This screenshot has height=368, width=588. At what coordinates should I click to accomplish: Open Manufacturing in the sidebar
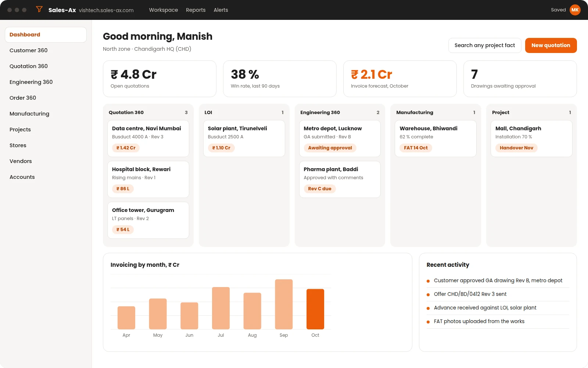[x=46, y=114]
